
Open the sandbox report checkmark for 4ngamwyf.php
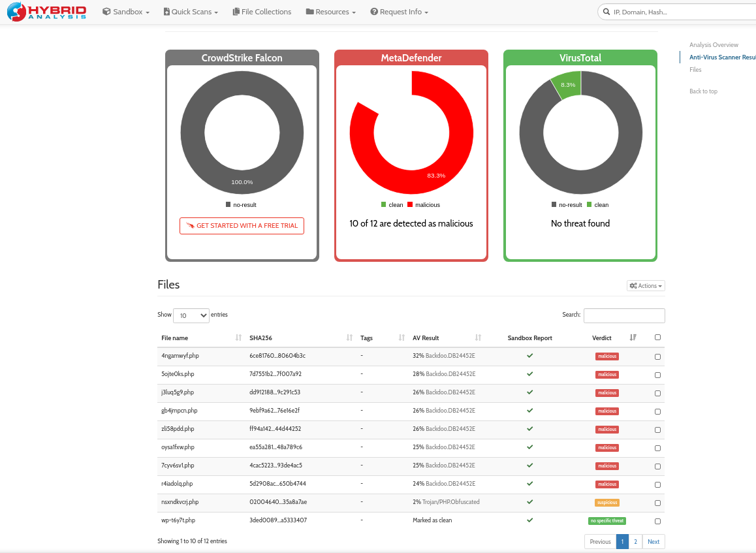pos(529,356)
